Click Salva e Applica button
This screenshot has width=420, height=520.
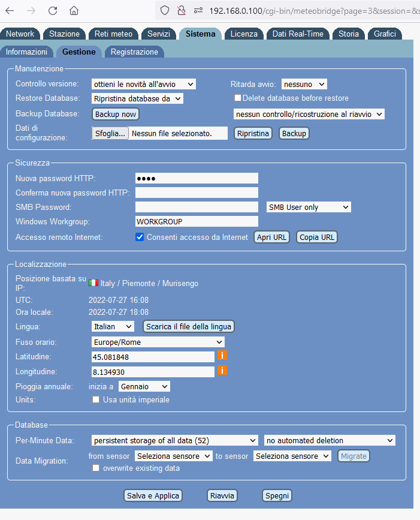point(153,495)
